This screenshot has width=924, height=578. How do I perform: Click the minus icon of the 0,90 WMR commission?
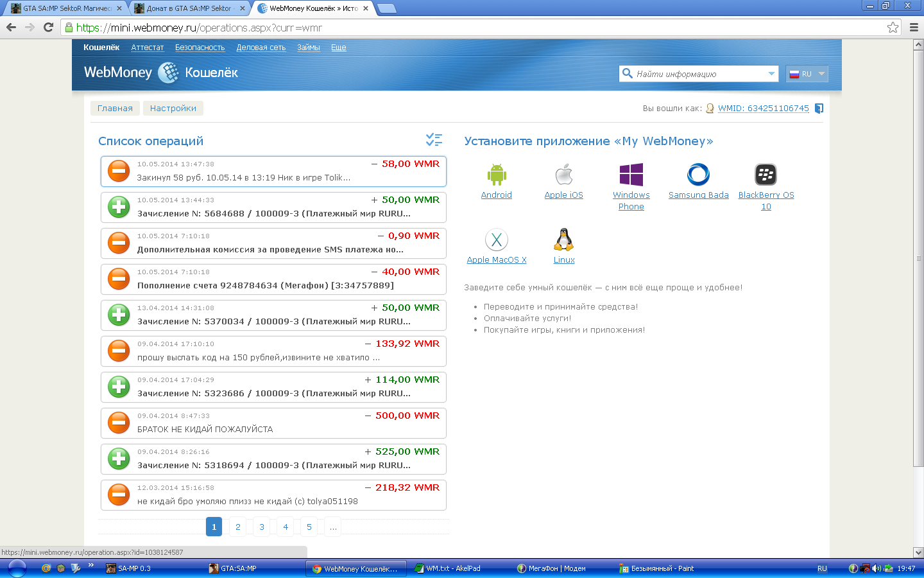coord(119,243)
